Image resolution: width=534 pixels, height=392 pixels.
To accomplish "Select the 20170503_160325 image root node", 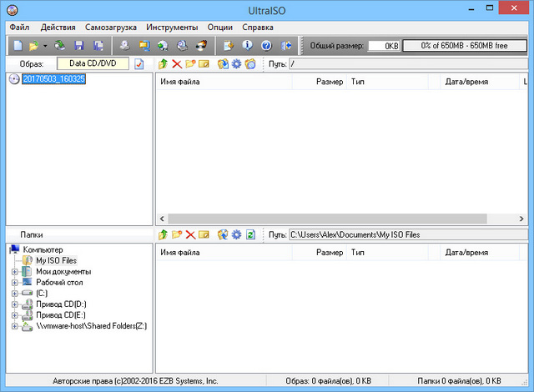I will click(x=54, y=79).
